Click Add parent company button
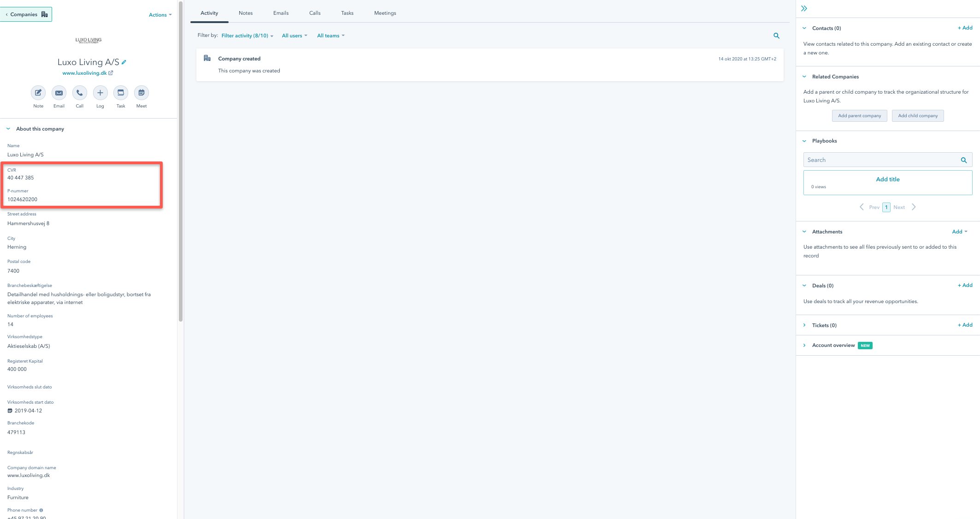980x519 pixels. [x=859, y=116]
